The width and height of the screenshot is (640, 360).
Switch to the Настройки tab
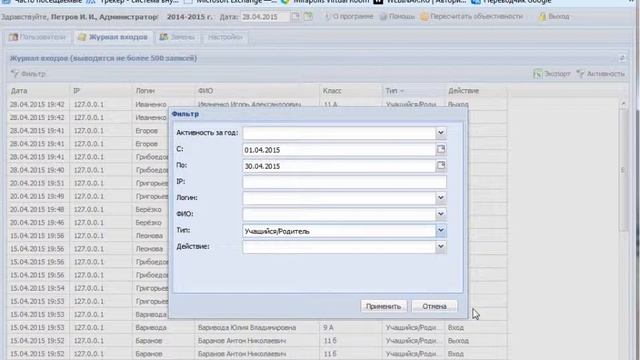tap(225, 37)
